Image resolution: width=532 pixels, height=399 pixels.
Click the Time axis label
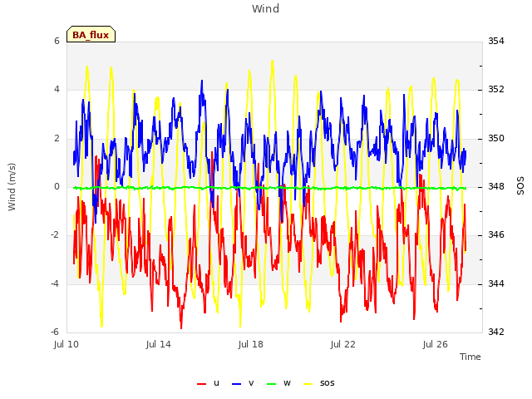[x=470, y=357]
